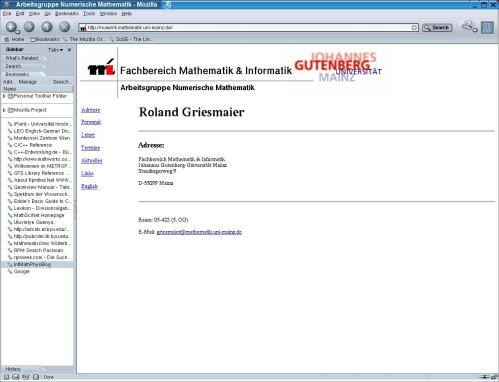
Task: Select the Google bookmark in the sidebar
Action: pos(22,271)
